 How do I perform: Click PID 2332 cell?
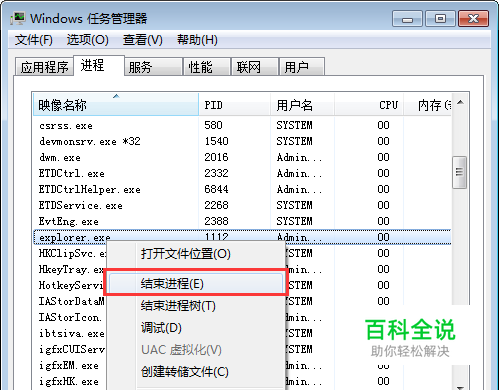click(216, 173)
